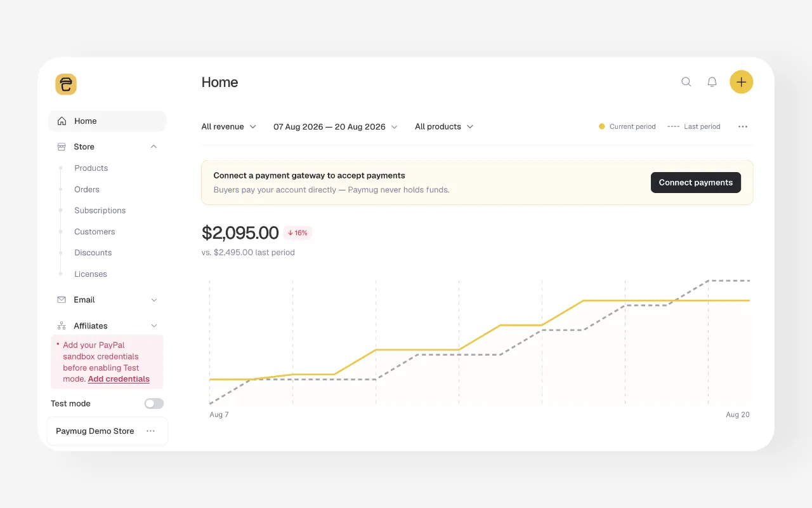Click the Connect payments button
The image size is (812, 508).
(696, 182)
